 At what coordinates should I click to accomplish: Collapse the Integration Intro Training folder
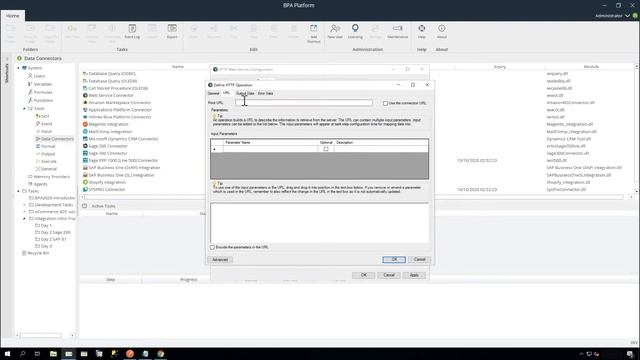[24, 219]
